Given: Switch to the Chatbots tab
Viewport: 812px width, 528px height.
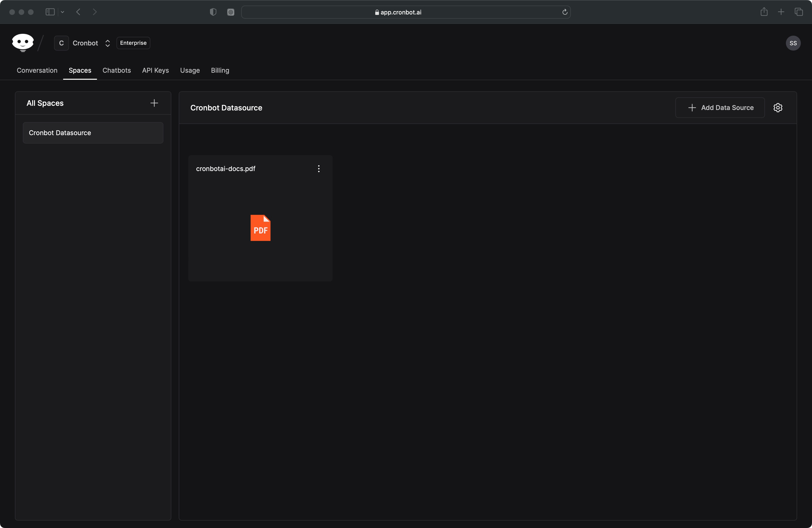Looking at the screenshot, I should (x=117, y=70).
